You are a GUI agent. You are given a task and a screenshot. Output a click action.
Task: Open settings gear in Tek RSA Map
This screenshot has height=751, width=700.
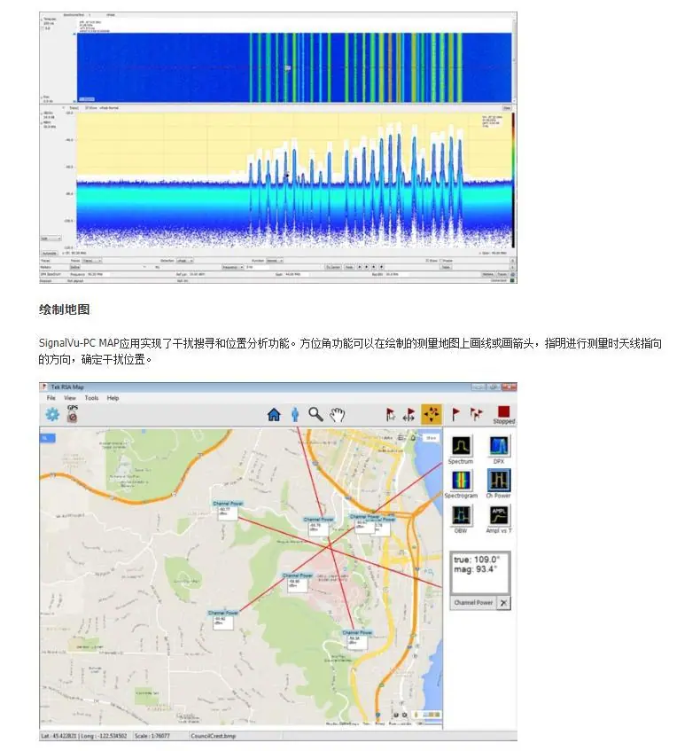click(x=52, y=414)
